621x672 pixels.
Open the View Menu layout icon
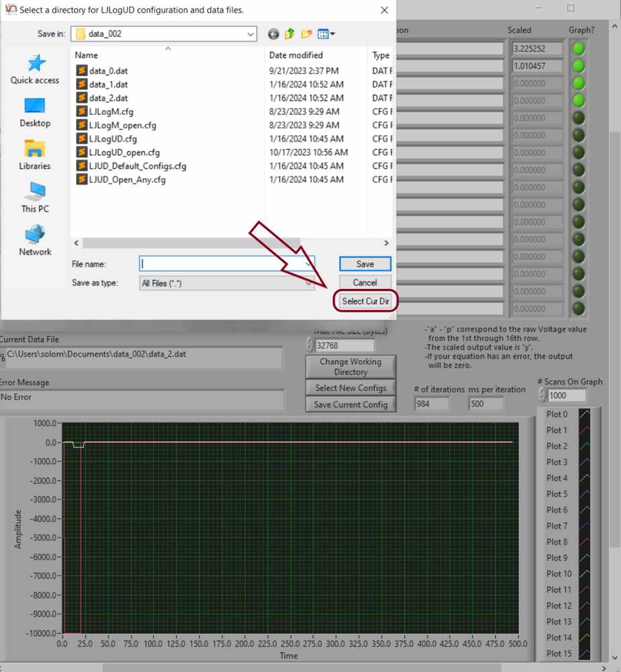[x=326, y=34]
